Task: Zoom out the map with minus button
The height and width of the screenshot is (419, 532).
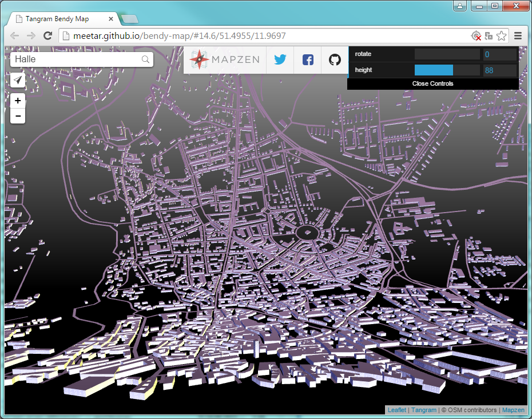Action: pos(18,116)
